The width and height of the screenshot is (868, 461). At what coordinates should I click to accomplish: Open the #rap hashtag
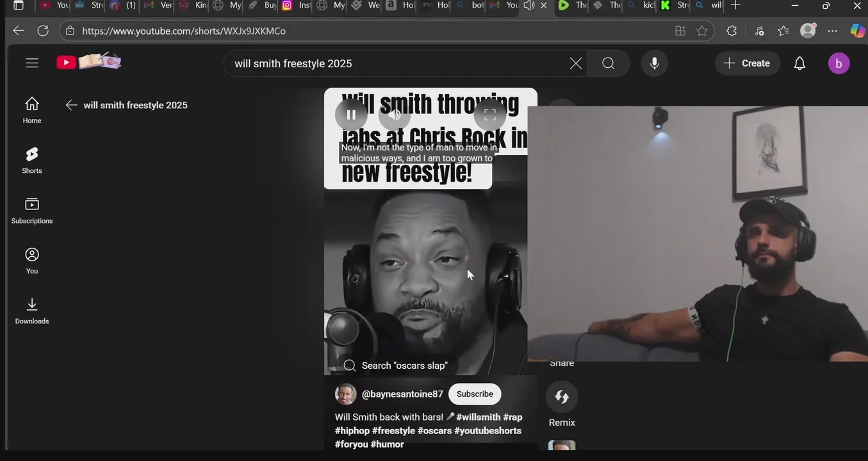tap(512, 417)
